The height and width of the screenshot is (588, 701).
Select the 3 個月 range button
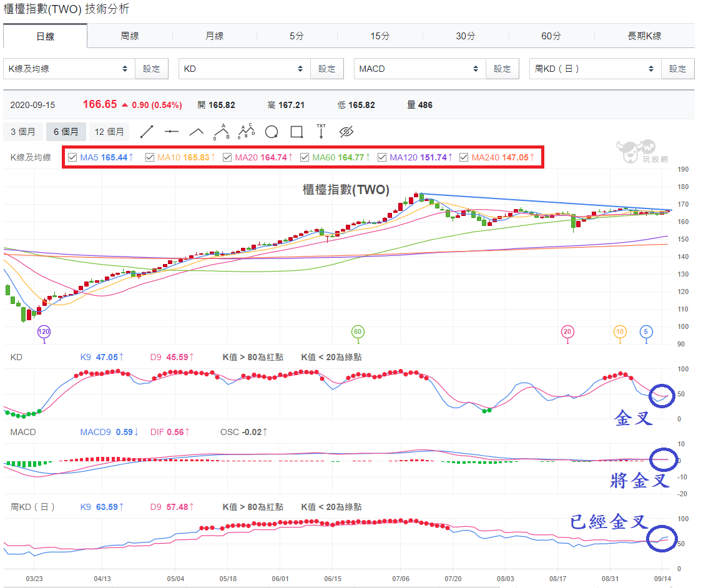(23, 132)
